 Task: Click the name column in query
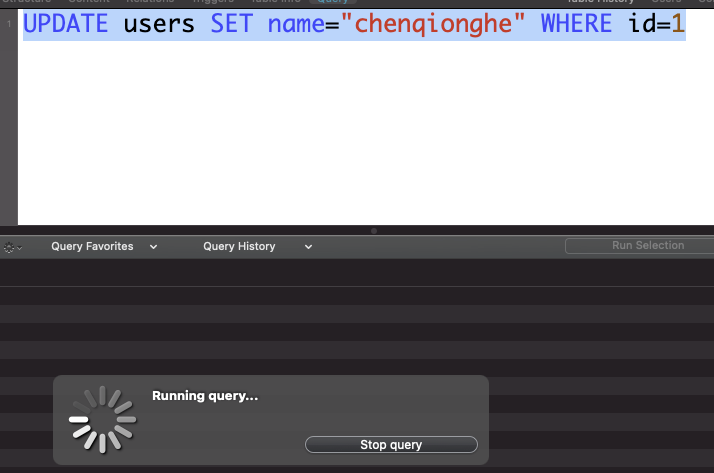click(x=296, y=25)
